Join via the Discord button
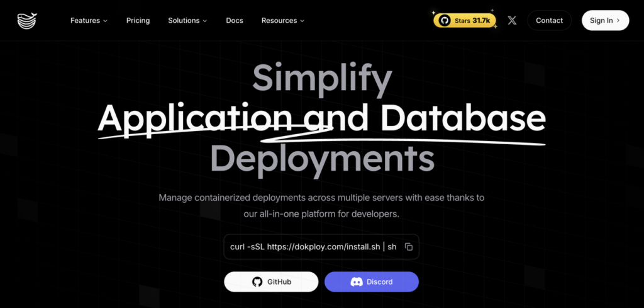 click(x=371, y=282)
